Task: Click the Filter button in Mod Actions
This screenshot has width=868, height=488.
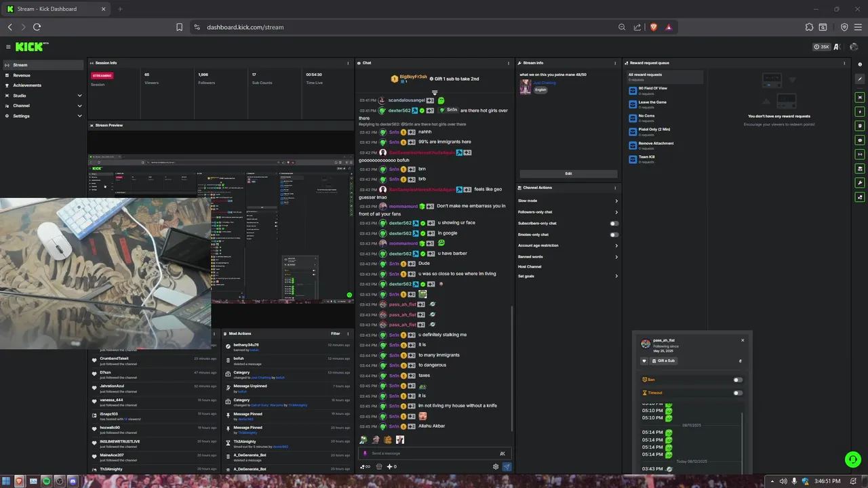Action: [336, 333]
